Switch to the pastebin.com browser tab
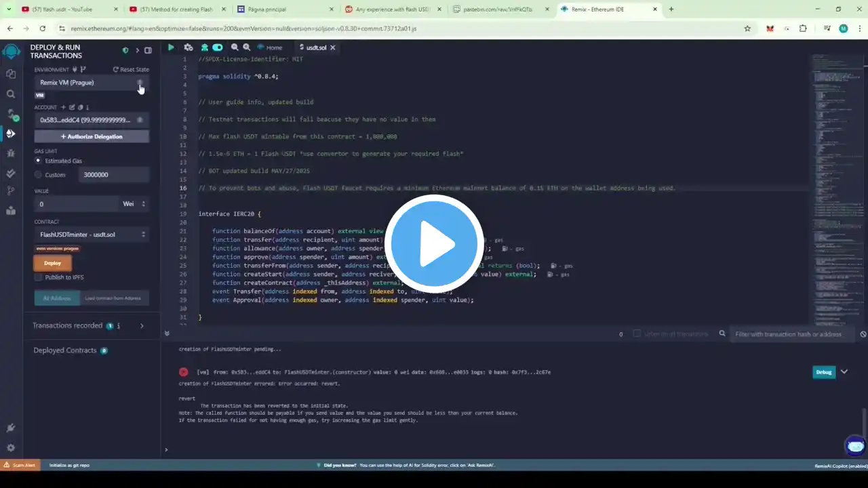The width and height of the screenshot is (868, 488). (x=500, y=9)
